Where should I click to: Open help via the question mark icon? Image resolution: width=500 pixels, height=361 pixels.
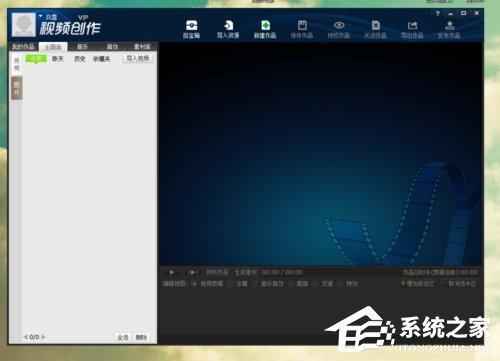click(x=437, y=13)
